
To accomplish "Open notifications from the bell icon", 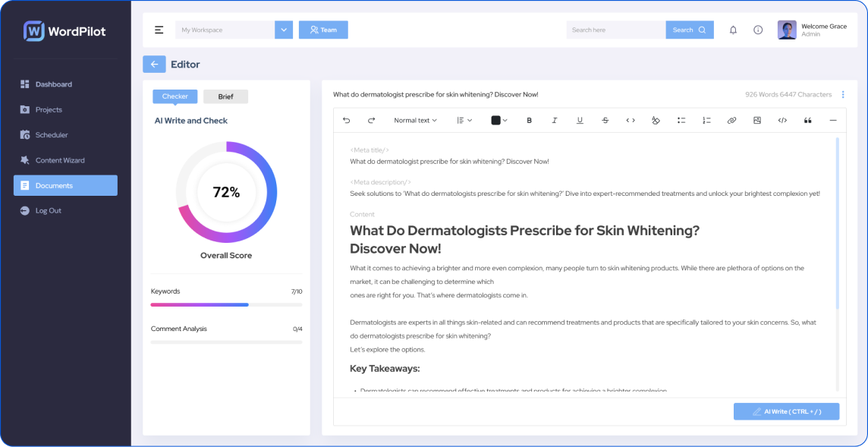I will point(733,29).
